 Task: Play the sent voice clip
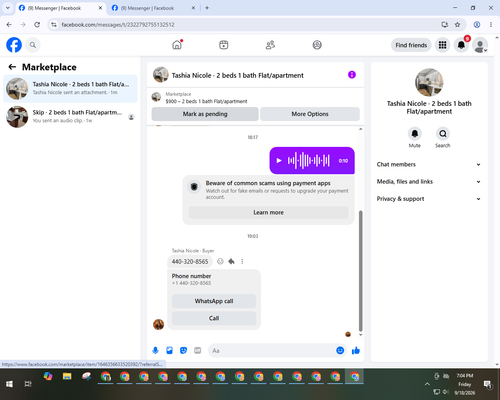tap(279, 161)
